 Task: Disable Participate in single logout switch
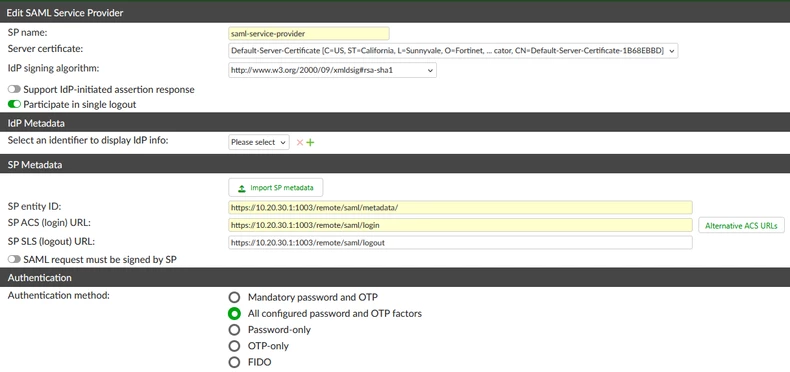14,104
